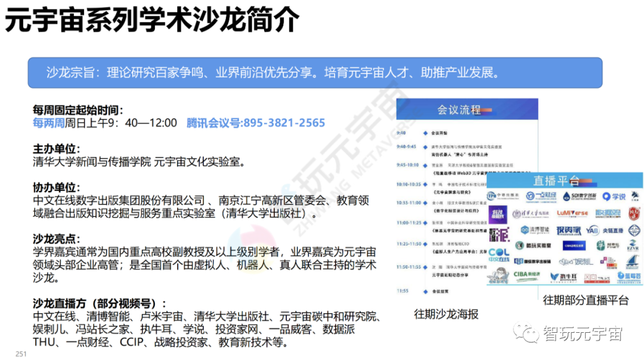
Task: Click 清华大学新闻与传播学院 元宇宙文化实验室 text
Action: (139, 162)
